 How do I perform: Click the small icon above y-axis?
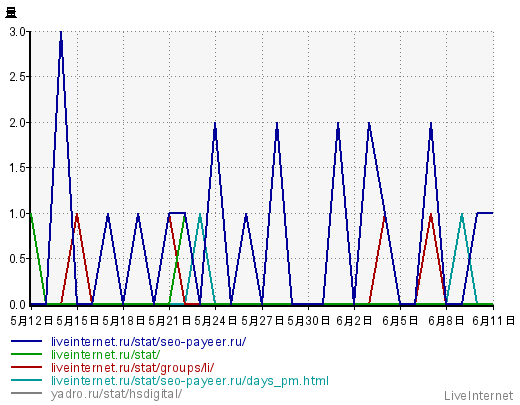coord(11,13)
